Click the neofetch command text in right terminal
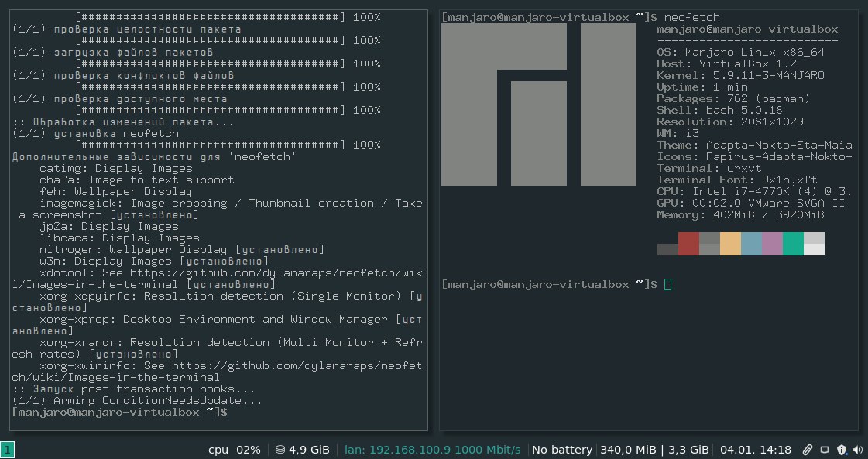The image size is (868, 459). coord(692,17)
